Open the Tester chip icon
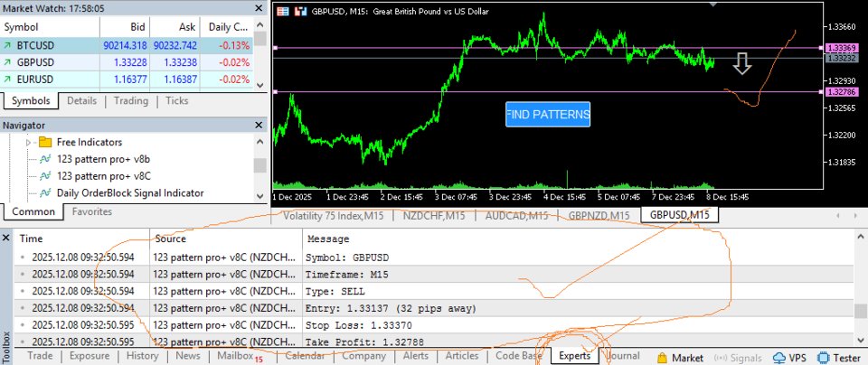 coord(823,357)
